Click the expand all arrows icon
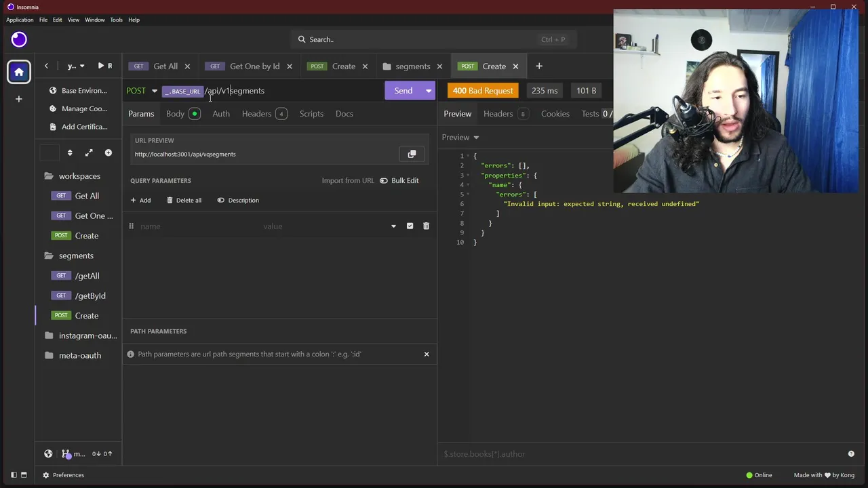Screen dimensions: 868x488 click(x=89, y=152)
